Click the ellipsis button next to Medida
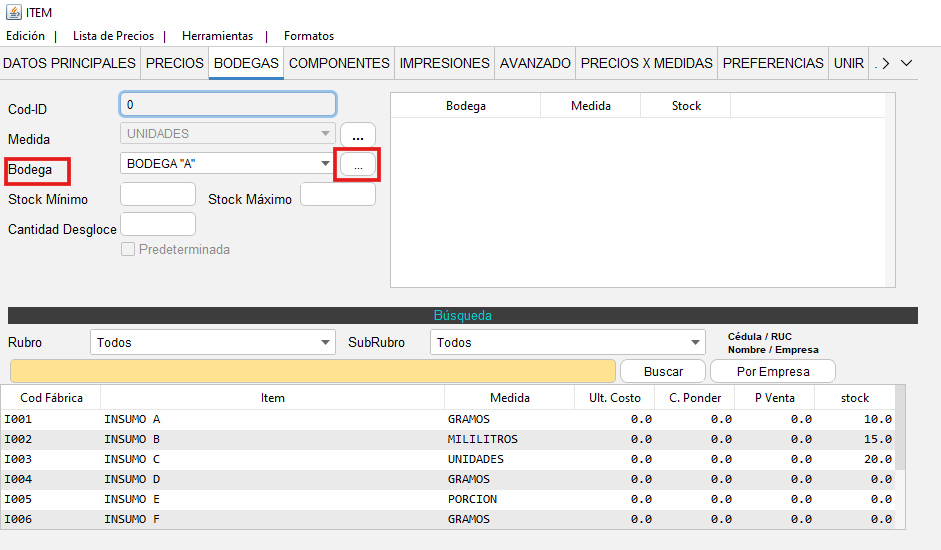Screen dimensions: 941x550 tap(357, 135)
